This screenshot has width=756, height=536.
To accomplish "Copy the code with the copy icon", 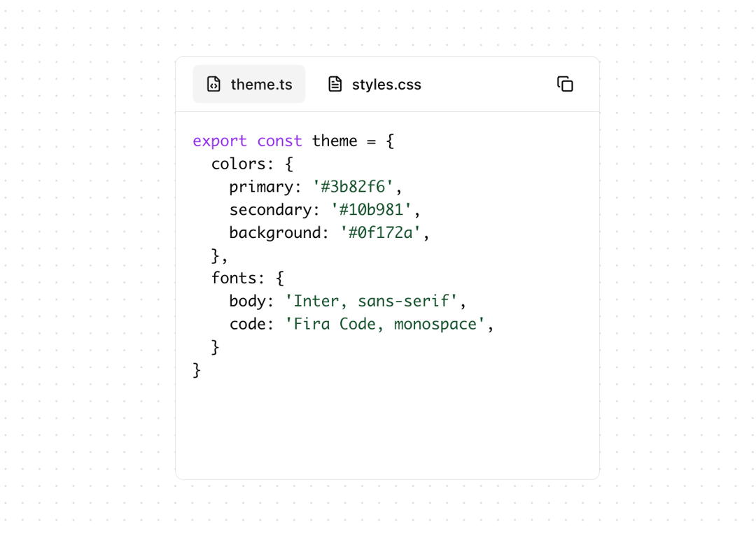I will tap(565, 84).
